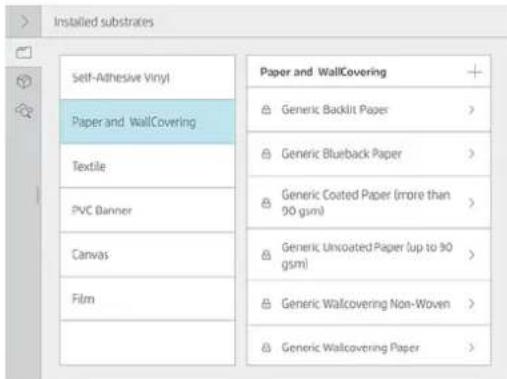Add new substrate with plus icon
This screenshot has width=507, height=379.
tap(475, 72)
